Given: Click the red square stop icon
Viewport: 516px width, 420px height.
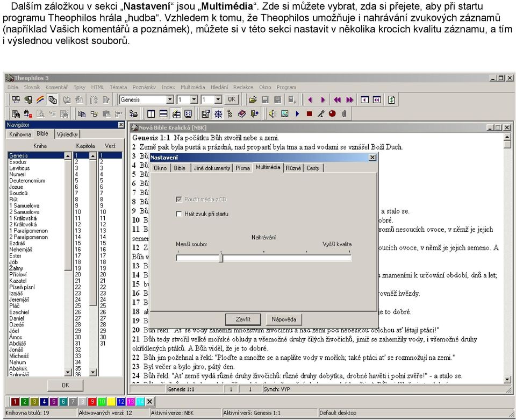Looking at the screenshot, I should click(x=309, y=113).
